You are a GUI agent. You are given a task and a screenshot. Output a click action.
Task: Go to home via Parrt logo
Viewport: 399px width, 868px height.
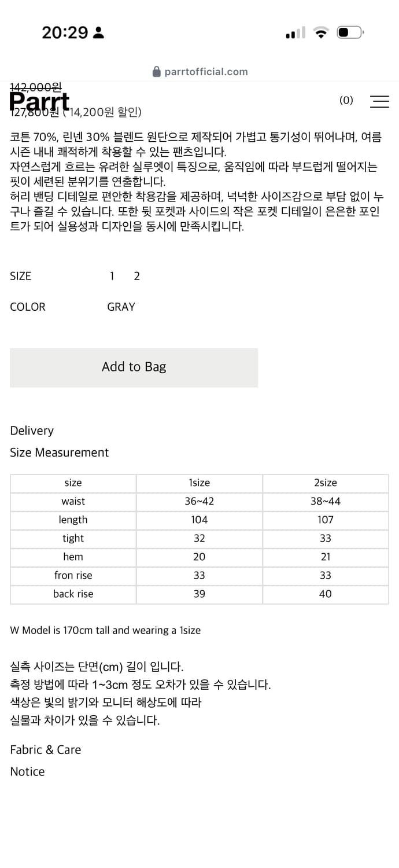point(39,102)
